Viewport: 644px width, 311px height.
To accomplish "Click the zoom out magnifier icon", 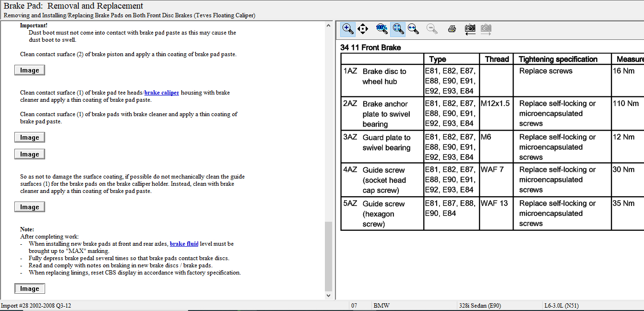I will [432, 29].
